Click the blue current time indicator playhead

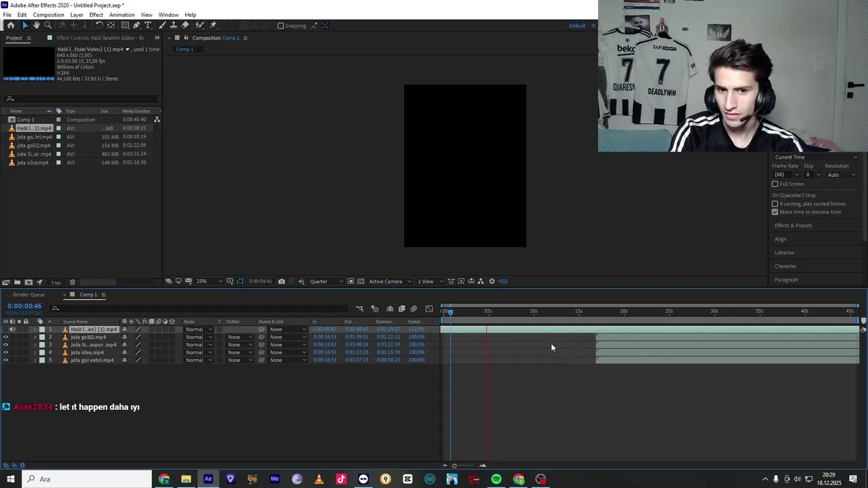tap(450, 312)
